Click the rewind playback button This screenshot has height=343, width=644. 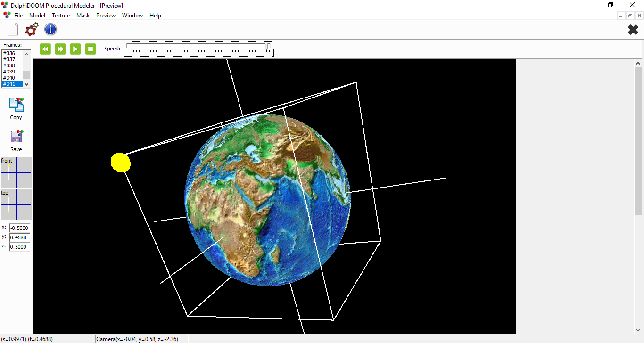[45, 49]
